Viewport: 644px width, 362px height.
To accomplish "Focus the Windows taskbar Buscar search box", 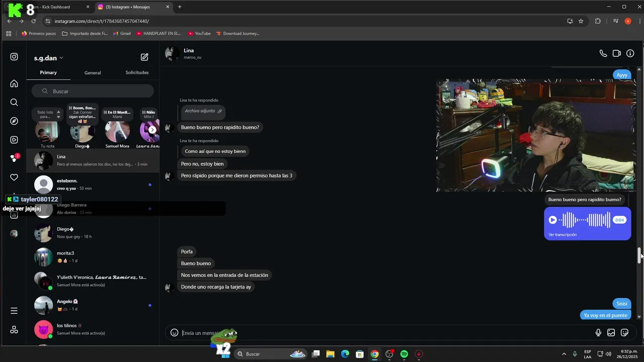I will 271,354.
